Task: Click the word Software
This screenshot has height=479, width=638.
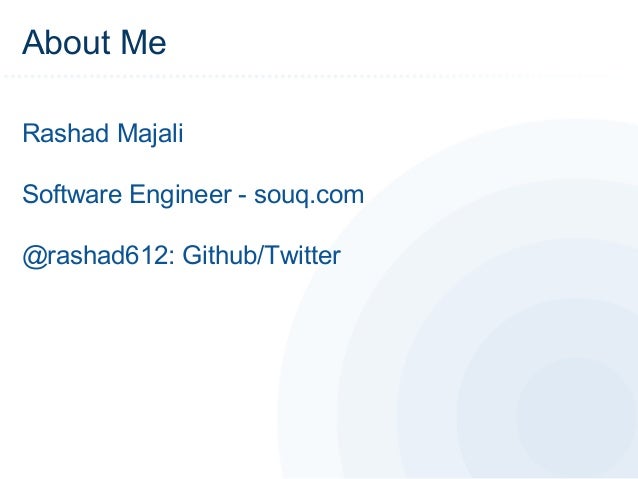Action: pos(72,194)
